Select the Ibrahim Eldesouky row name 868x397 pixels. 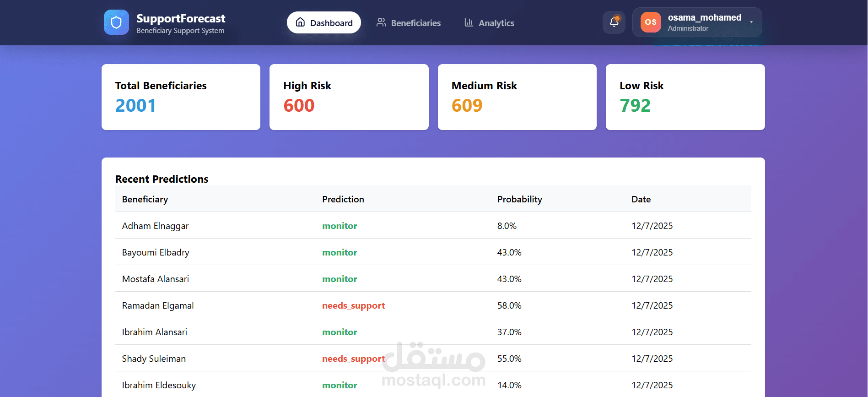tap(159, 385)
